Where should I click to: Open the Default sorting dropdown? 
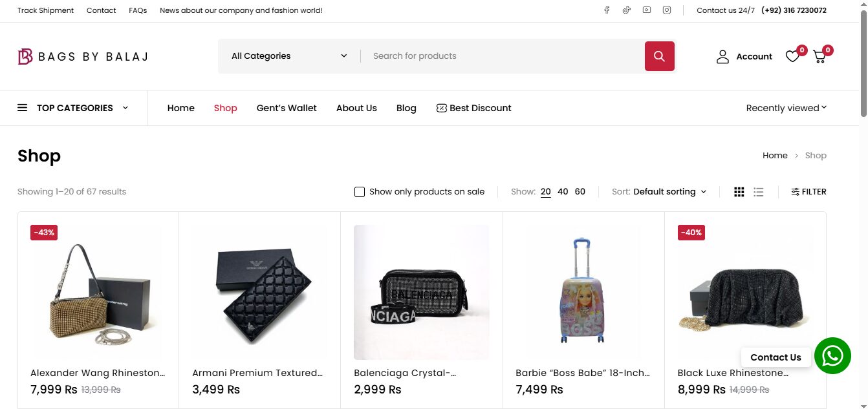pyautogui.click(x=669, y=192)
